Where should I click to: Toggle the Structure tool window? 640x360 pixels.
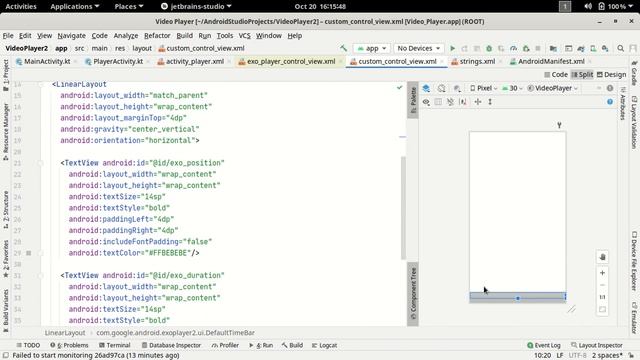coord(6,210)
